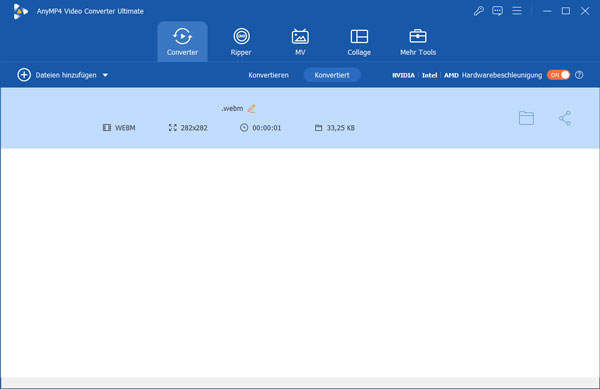Viewport: 600px width, 389px height.
Task: Click the hardware acceleration help icon
Action: click(x=579, y=75)
